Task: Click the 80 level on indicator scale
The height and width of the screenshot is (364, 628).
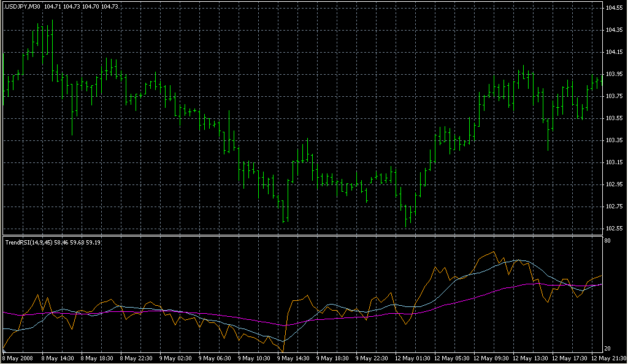Action: point(608,241)
